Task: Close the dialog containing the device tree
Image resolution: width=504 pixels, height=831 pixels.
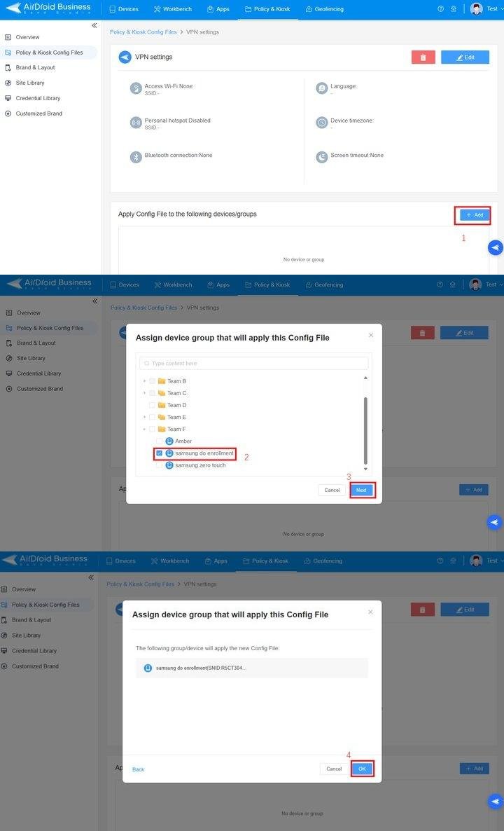Action: pos(371,335)
